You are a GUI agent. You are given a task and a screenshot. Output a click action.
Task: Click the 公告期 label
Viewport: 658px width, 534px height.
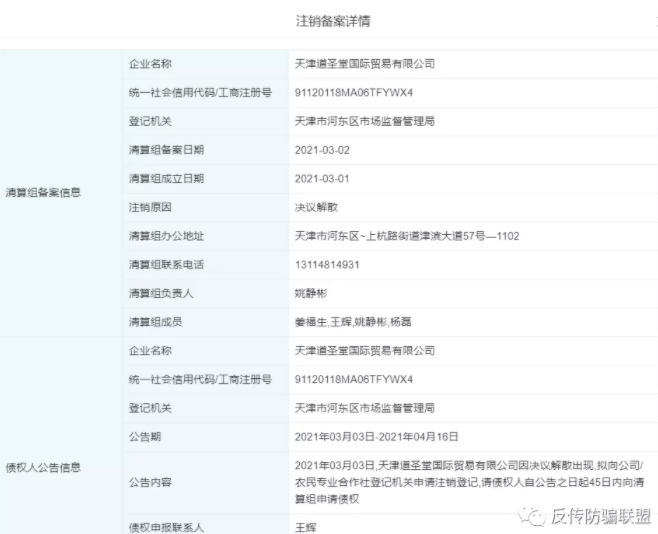point(145,437)
